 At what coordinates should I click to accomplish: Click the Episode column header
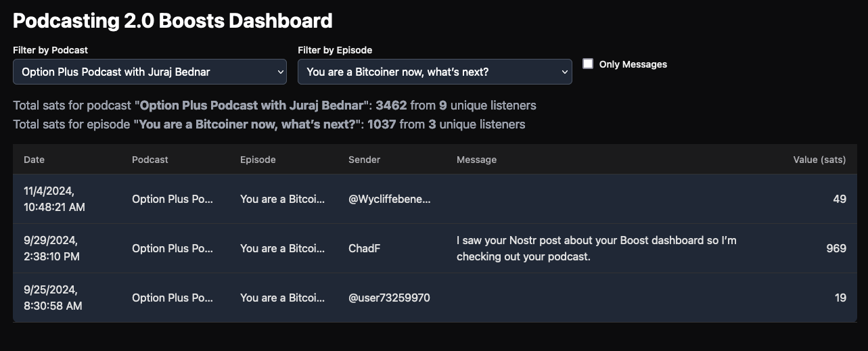click(258, 160)
